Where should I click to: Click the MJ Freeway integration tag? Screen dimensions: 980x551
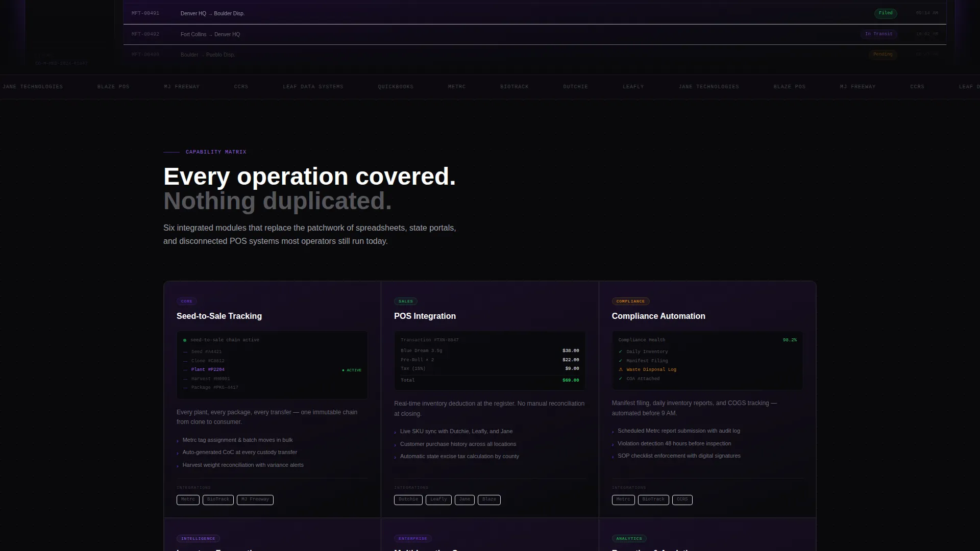tap(255, 500)
